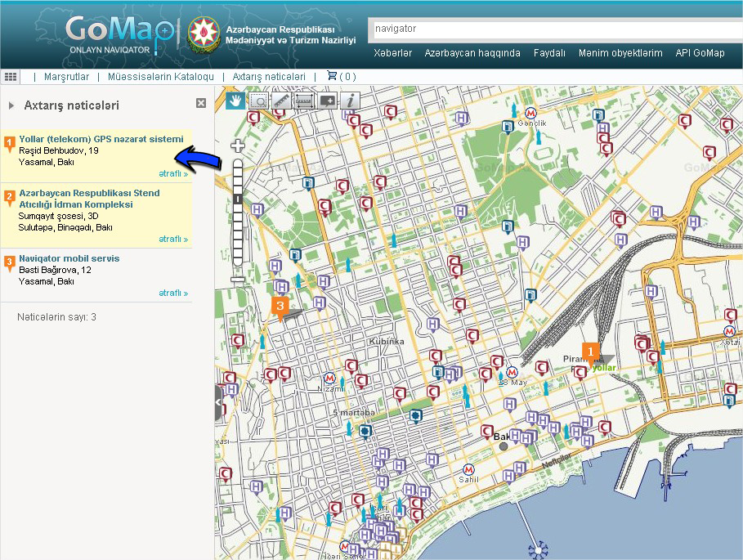Click the minus zoom-out button
The width and height of the screenshot is (743, 560).
[238, 279]
